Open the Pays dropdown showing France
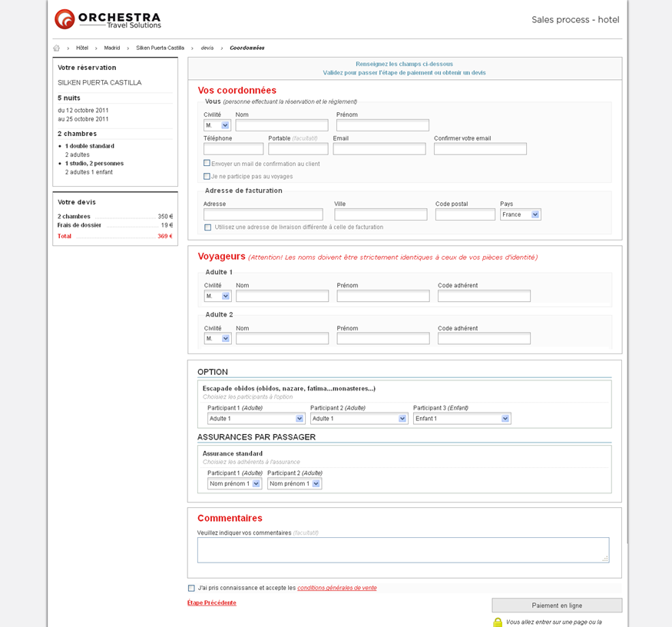 (x=520, y=215)
